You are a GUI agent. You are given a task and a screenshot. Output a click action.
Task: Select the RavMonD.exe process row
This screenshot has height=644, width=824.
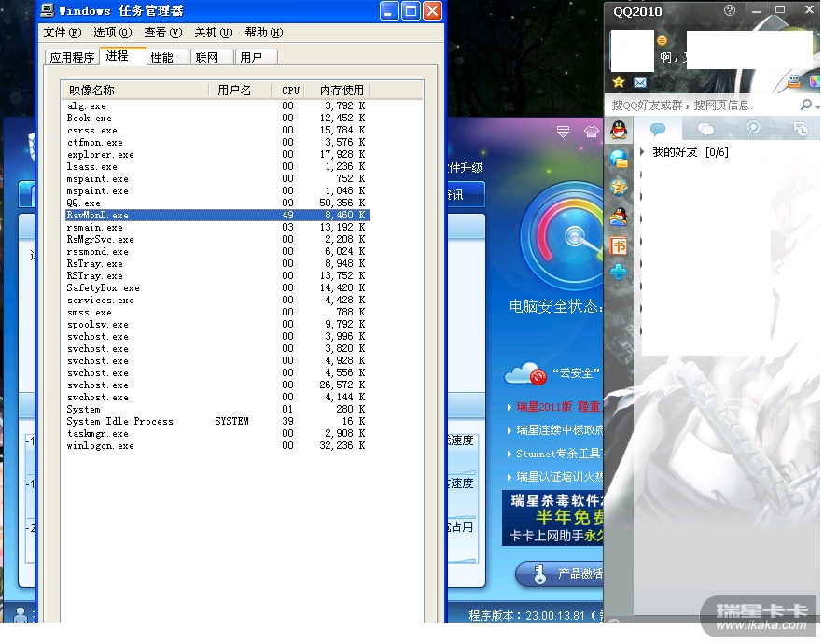[x=217, y=215]
